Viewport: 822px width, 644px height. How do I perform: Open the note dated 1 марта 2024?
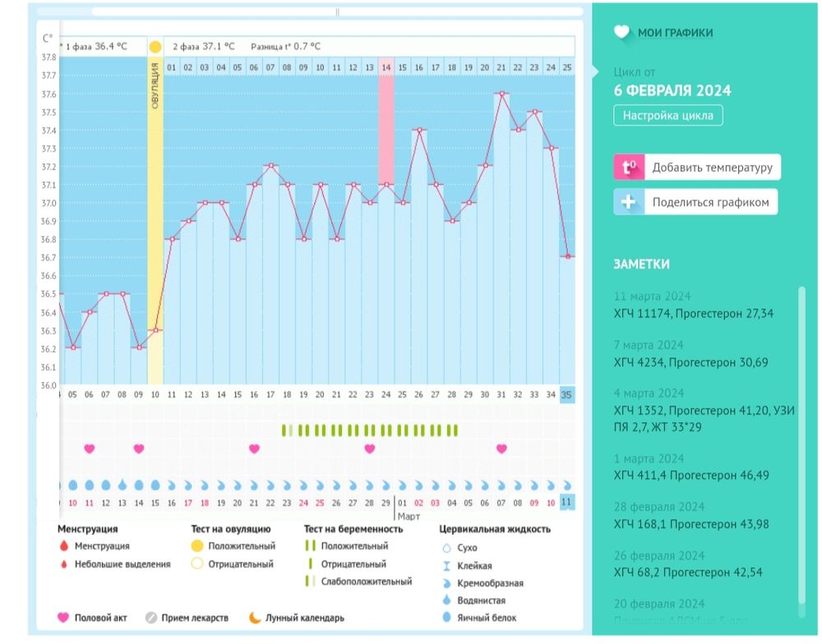coord(694,468)
